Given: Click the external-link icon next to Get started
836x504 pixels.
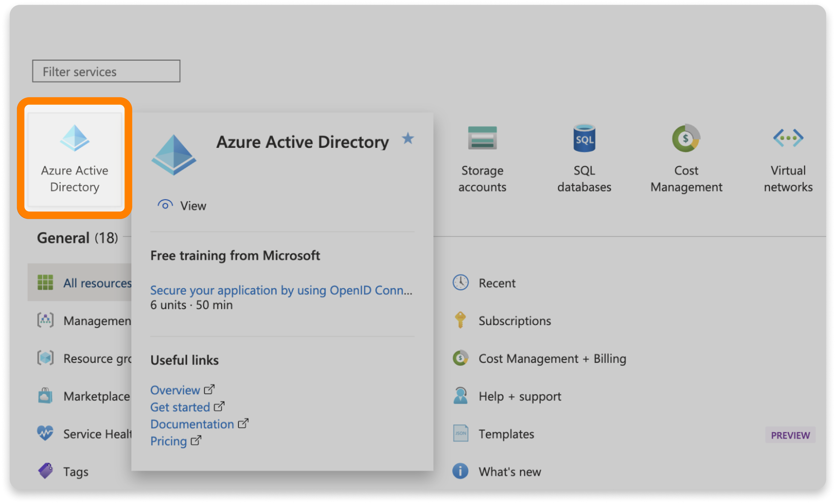Looking at the screenshot, I should click(x=220, y=406).
